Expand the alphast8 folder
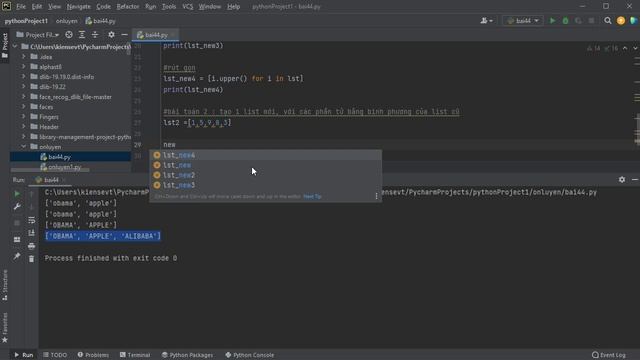Viewport: 640px width, 360px height. 24,67
